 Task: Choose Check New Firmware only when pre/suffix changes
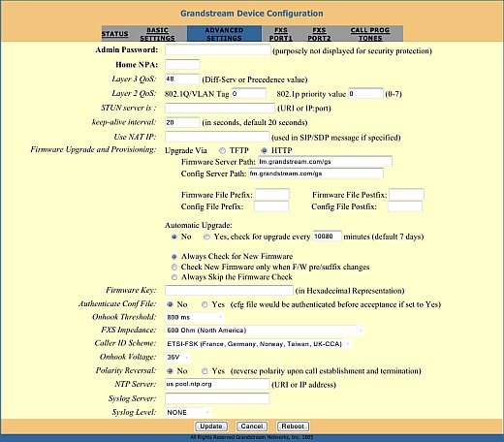(174, 268)
